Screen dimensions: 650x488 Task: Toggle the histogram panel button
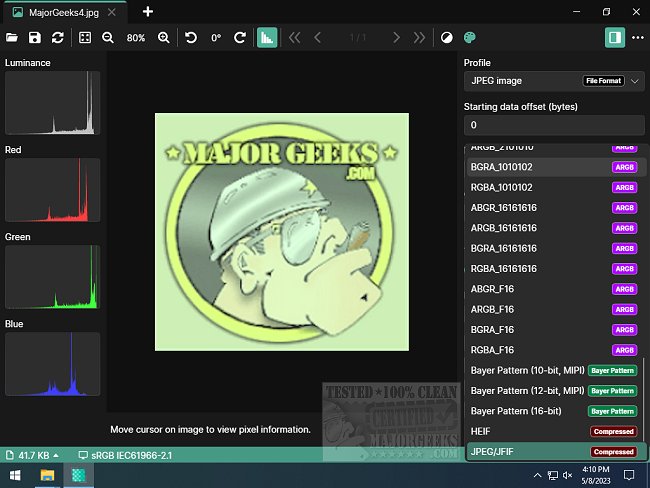267,37
